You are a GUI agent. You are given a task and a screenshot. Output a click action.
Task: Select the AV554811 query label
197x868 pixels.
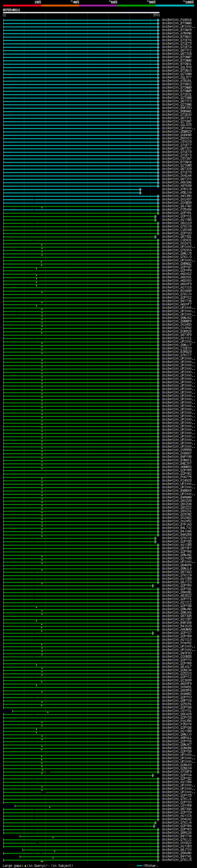pyautogui.click(x=11, y=10)
